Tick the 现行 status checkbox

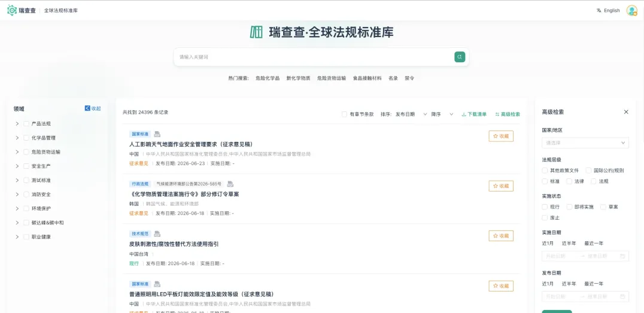545,206
